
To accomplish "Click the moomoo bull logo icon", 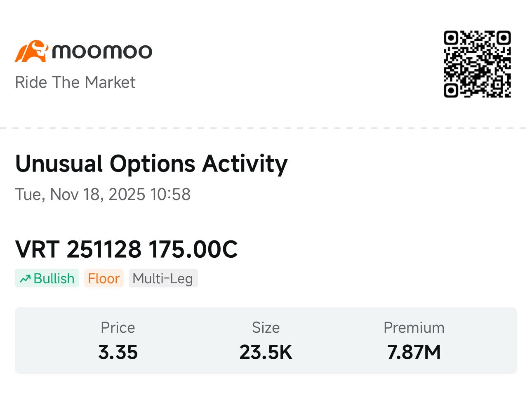I will coord(31,51).
